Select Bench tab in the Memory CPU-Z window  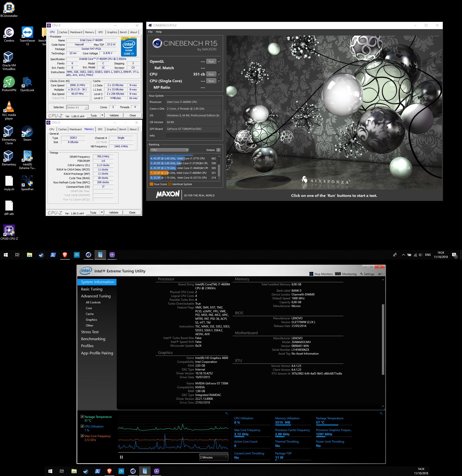[123, 129]
